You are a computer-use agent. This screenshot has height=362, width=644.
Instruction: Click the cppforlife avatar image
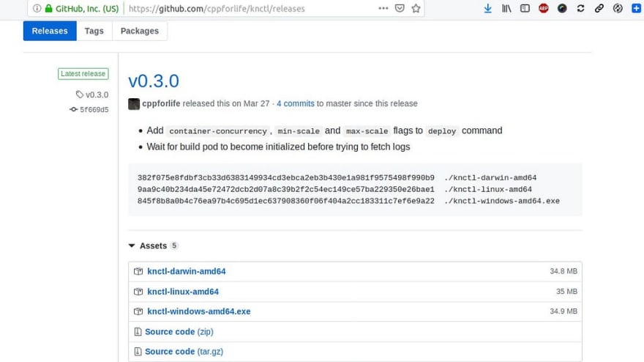pos(134,103)
